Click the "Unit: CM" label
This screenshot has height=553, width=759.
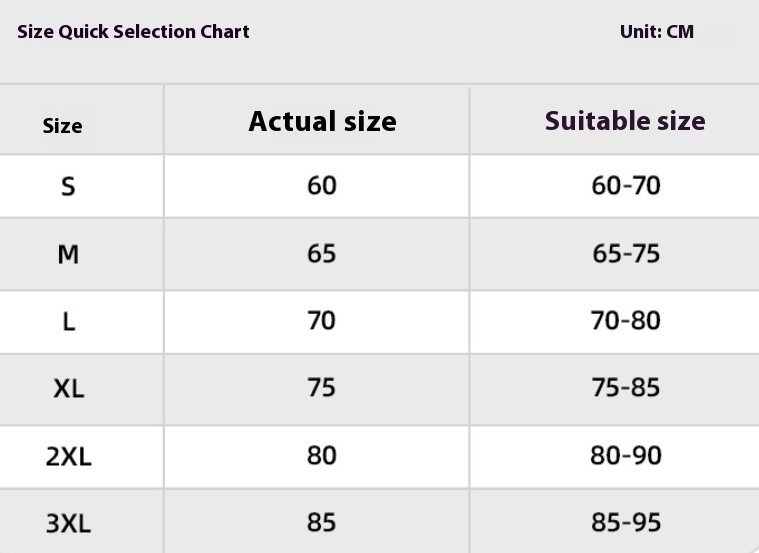pyautogui.click(x=656, y=32)
